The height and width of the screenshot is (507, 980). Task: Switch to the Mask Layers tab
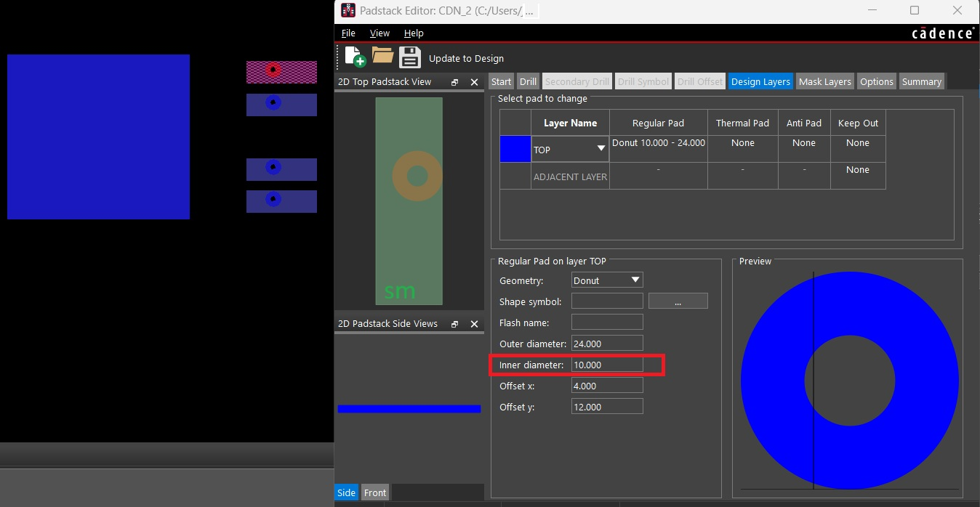click(824, 82)
